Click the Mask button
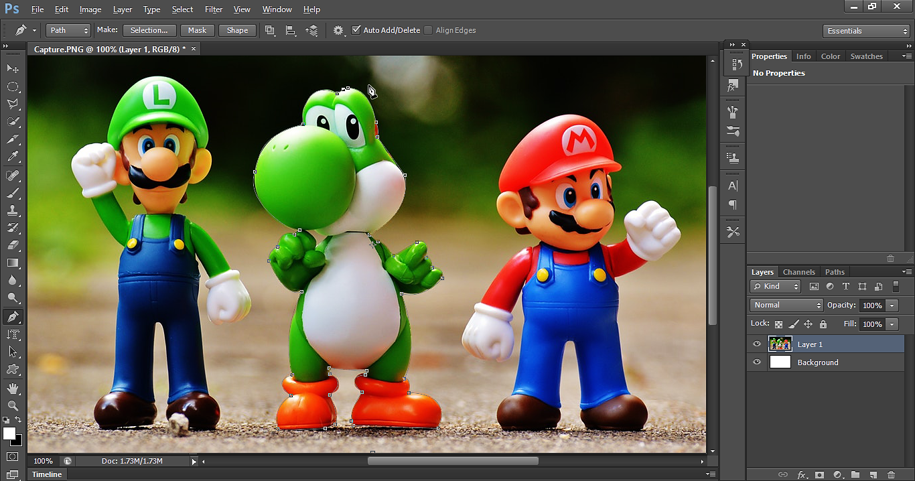The height and width of the screenshot is (481, 915). click(197, 30)
